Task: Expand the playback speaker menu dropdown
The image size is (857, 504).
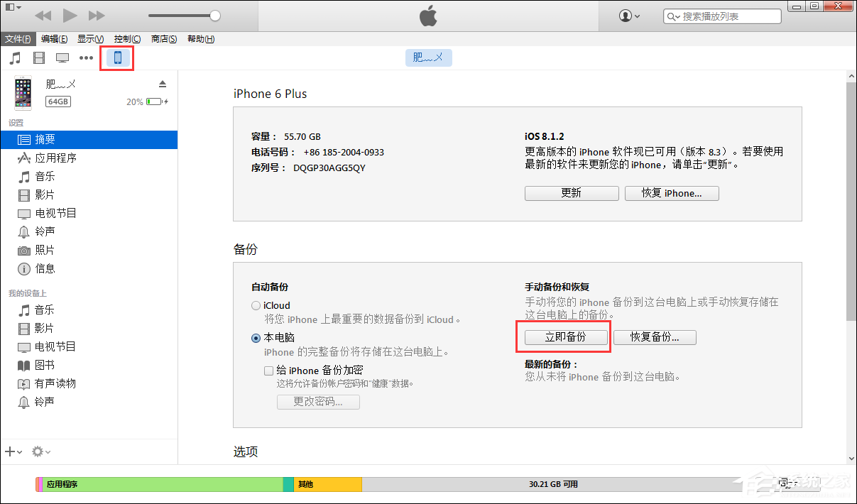Action: point(12,6)
